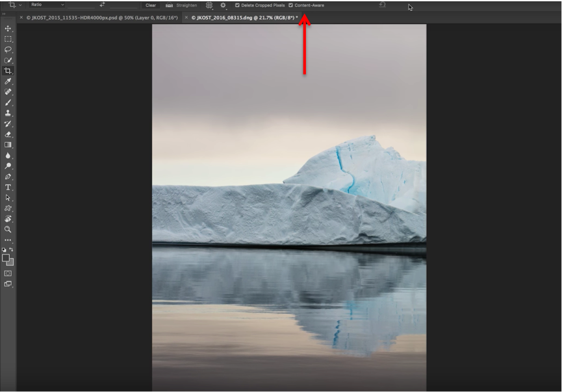Viewport: 562px width, 392px height.
Task: Select the Move tool
Action: tap(8, 29)
